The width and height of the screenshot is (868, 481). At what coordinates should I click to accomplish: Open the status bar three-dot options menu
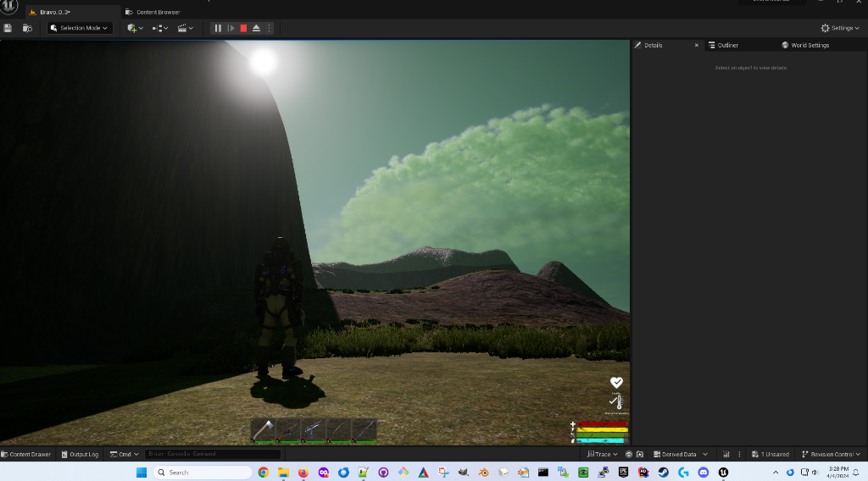coord(739,454)
